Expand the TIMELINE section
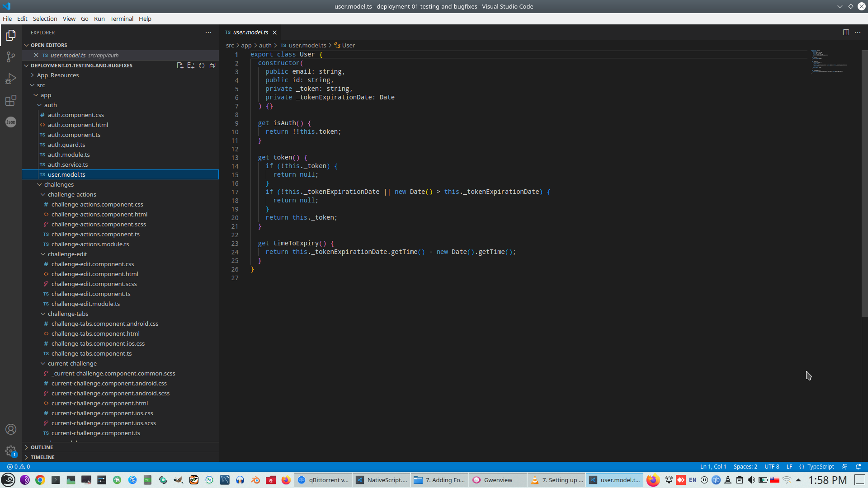Screen dimensions: 868x488 click(x=42, y=457)
